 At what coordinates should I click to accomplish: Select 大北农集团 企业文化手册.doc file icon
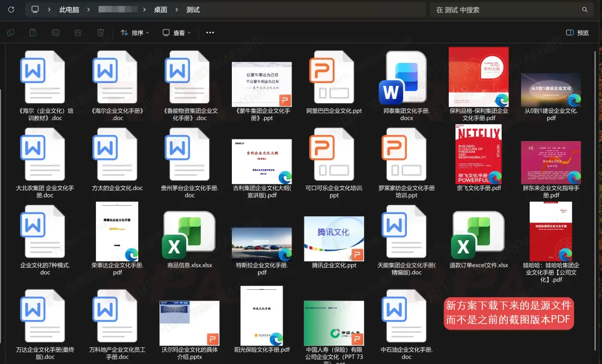[42, 154]
